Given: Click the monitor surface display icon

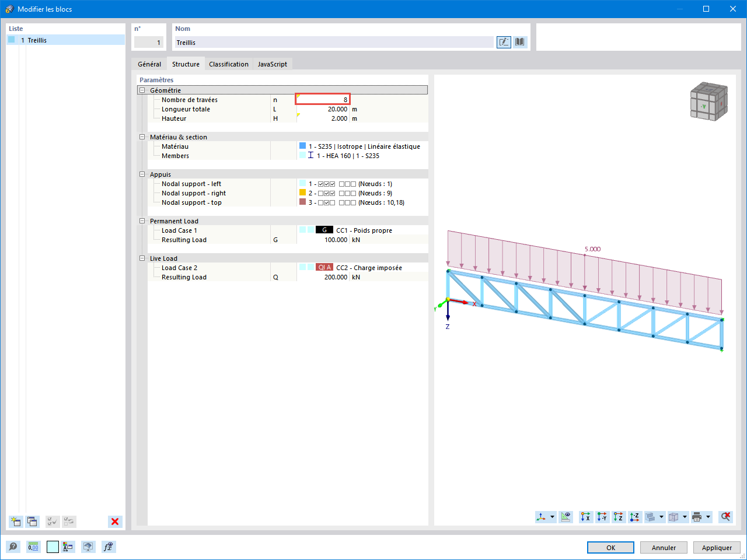Looking at the screenshot, I should [x=88, y=547].
